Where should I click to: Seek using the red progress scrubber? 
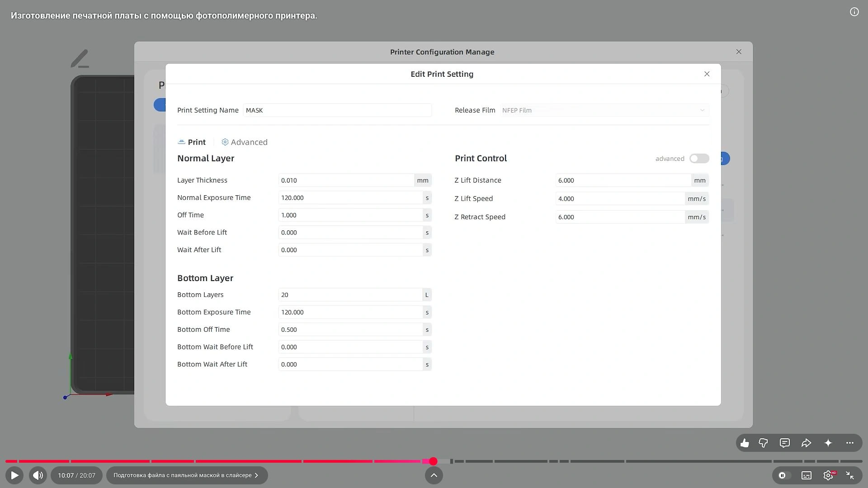433,461
